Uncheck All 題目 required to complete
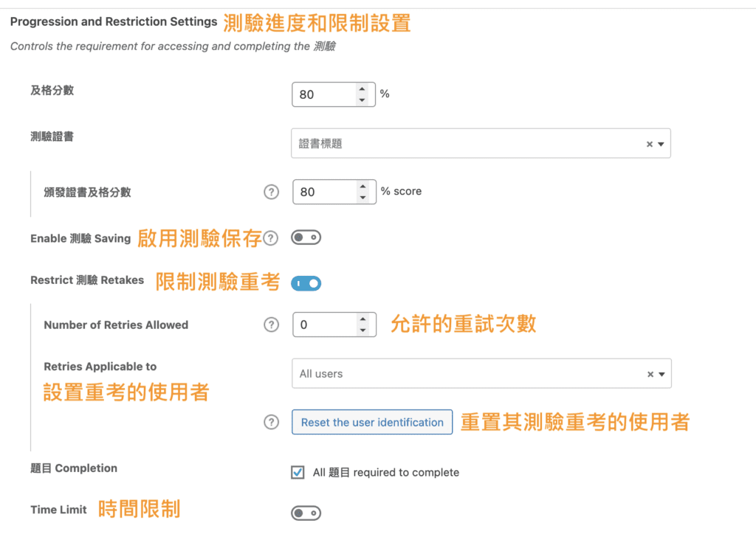Viewport: 756px width, 540px height. tap(298, 472)
